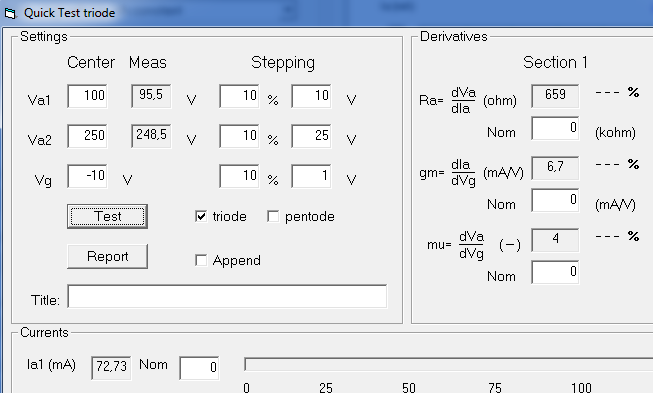Click the gm result value 6,7
Viewport: 653px width, 393px height.
coord(555,168)
